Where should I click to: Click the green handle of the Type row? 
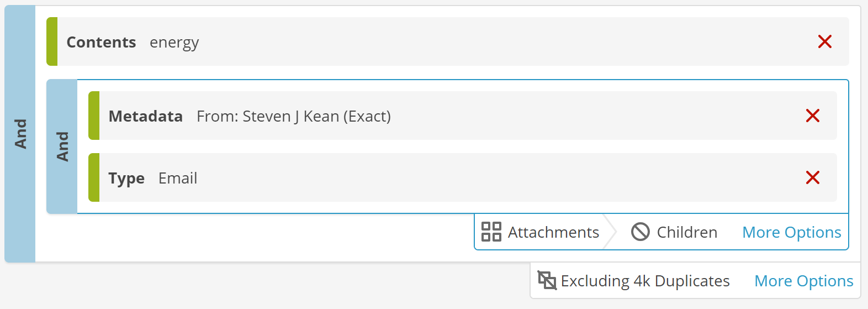click(94, 177)
